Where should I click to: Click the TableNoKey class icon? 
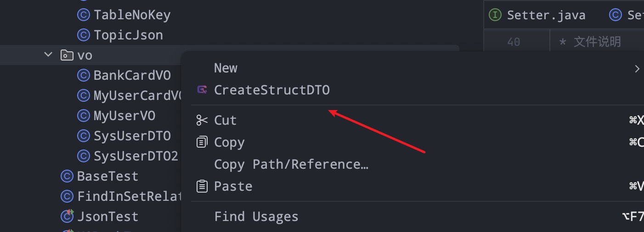[x=83, y=15]
